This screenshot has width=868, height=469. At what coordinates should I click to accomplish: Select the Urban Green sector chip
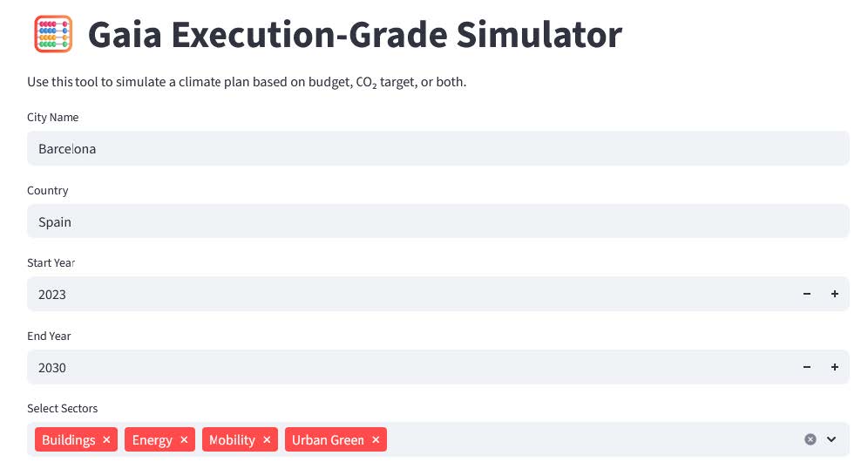pyautogui.click(x=328, y=440)
